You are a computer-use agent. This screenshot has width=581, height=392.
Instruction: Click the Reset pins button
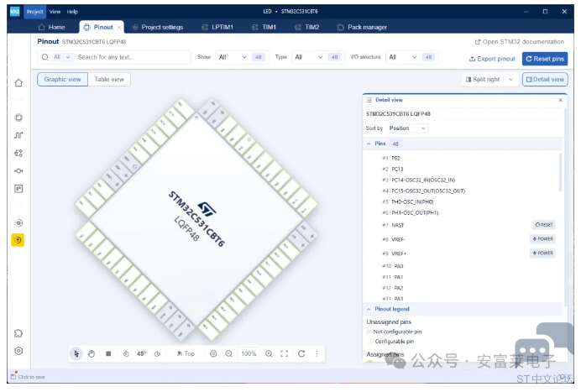click(544, 59)
